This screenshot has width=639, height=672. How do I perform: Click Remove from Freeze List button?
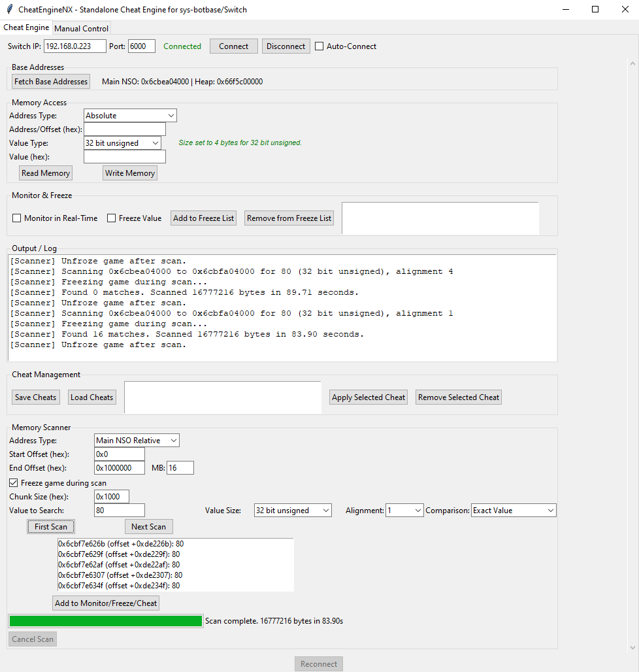(x=289, y=218)
